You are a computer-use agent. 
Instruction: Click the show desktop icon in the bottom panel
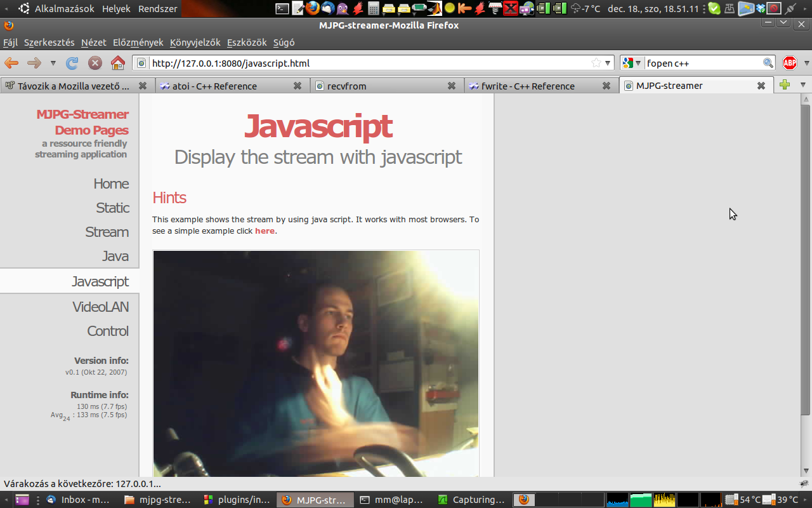22,500
